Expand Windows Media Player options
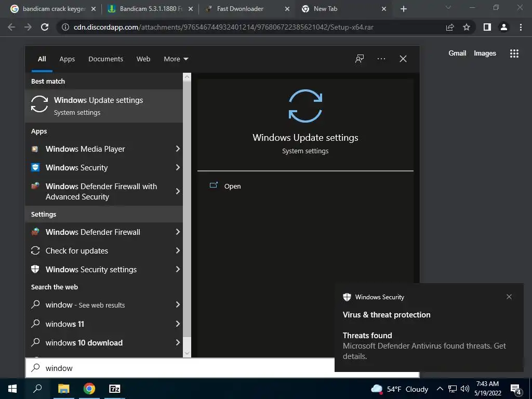The width and height of the screenshot is (532, 399). pos(178,149)
